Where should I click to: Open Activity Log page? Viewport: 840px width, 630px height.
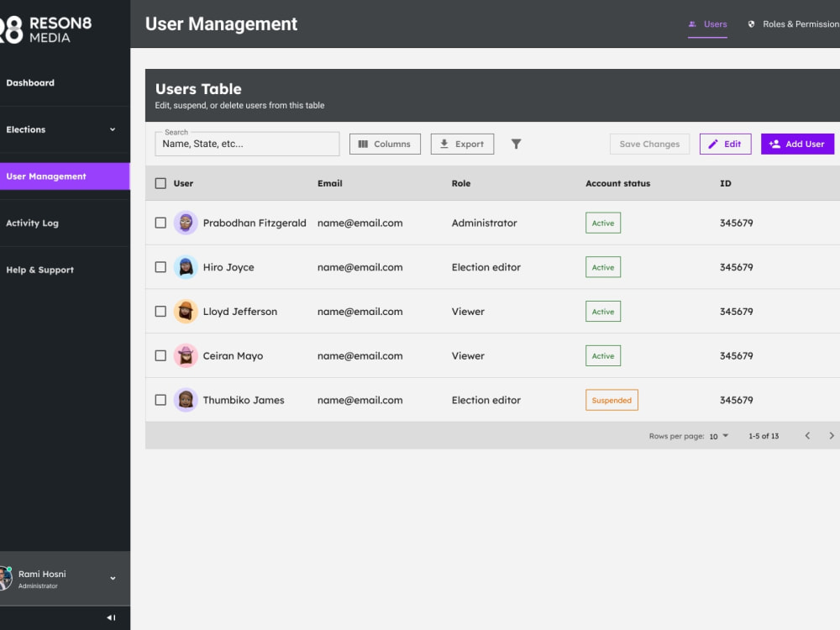click(32, 223)
